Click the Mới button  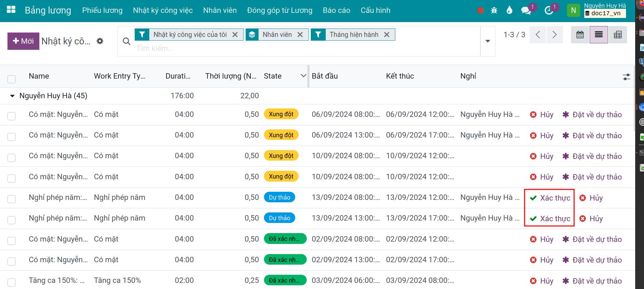coord(23,41)
